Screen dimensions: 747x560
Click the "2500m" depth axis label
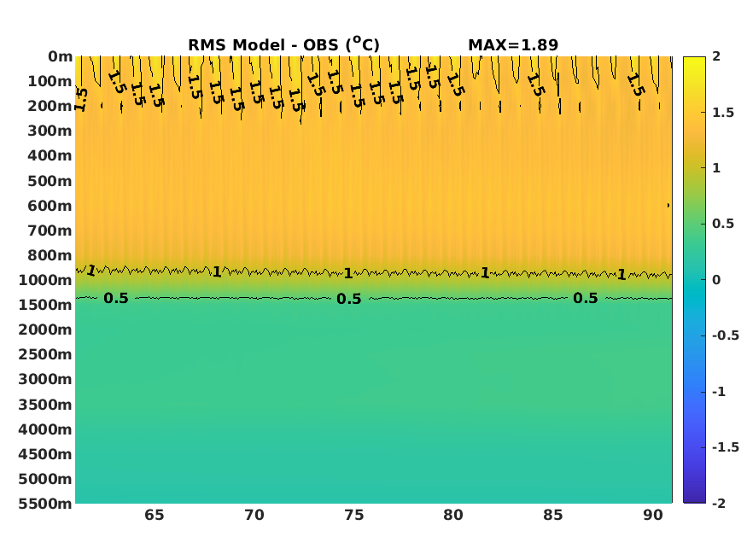coord(45,354)
